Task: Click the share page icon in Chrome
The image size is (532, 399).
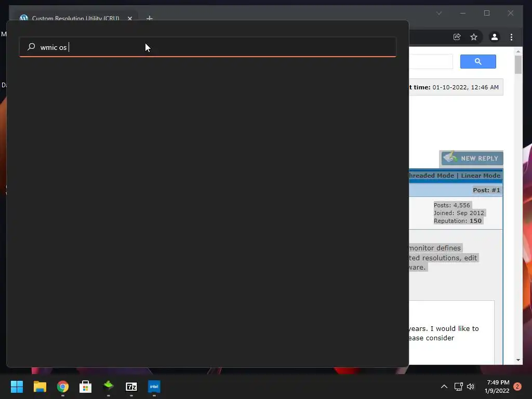Action: click(x=457, y=37)
